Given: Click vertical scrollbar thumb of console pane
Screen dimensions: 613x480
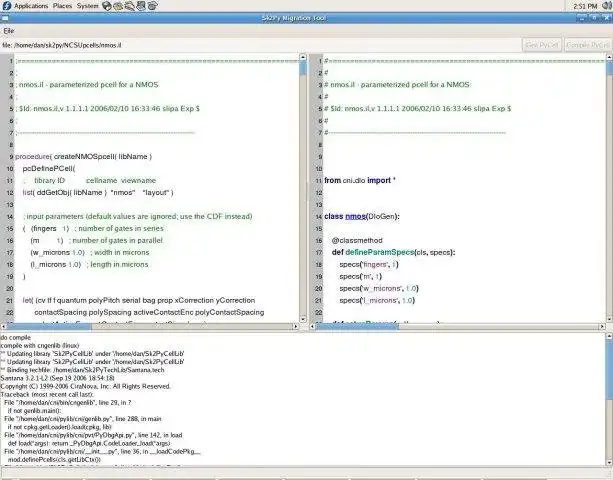Looking at the screenshot, I should [x=609, y=369].
